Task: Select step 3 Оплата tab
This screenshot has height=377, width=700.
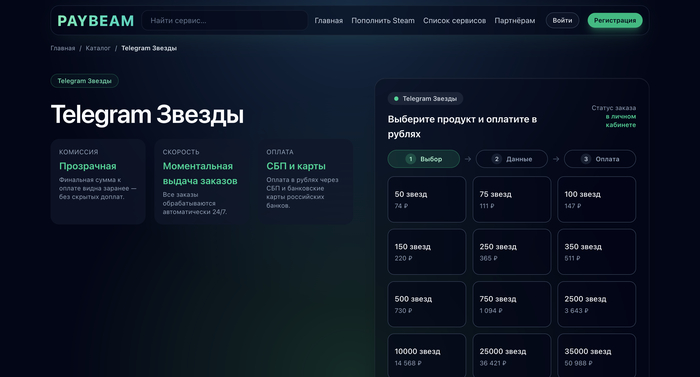Action: [x=600, y=159]
